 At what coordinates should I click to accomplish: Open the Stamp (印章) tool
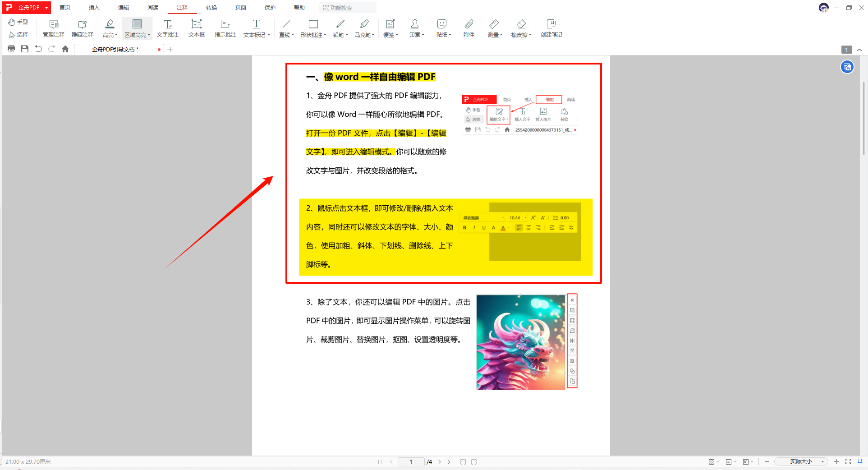(x=415, y=28)
